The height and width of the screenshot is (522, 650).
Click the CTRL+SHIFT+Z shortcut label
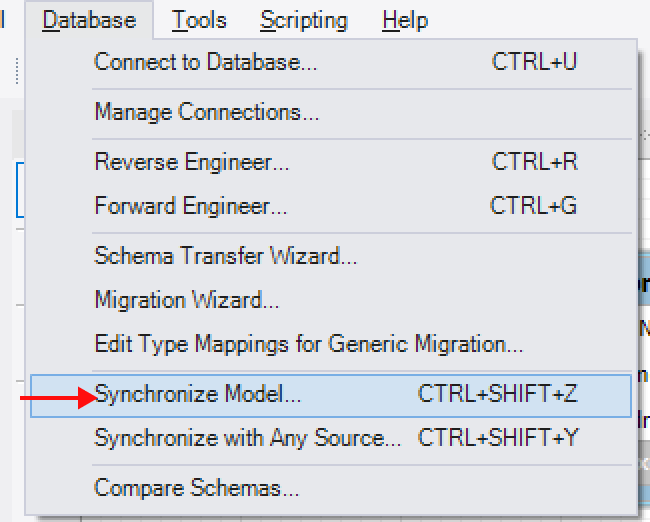tap(498, 393)
